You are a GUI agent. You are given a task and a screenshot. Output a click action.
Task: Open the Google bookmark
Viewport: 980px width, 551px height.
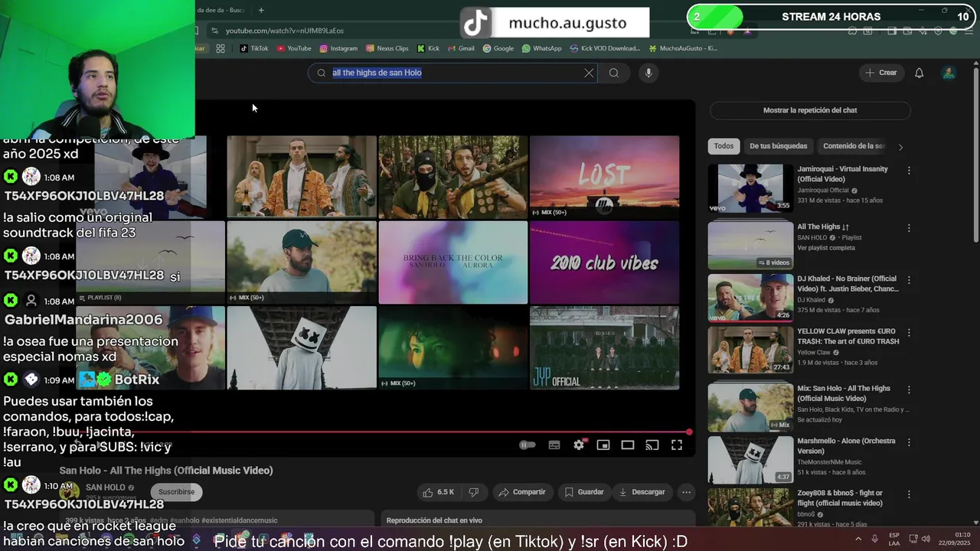click(498, 48)
